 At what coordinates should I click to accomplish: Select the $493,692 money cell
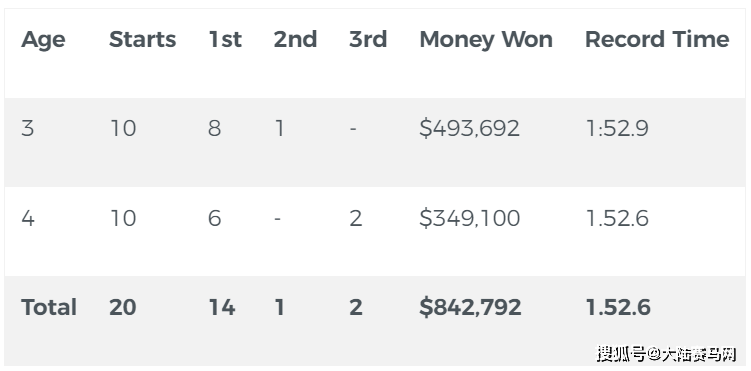(469, 129)
